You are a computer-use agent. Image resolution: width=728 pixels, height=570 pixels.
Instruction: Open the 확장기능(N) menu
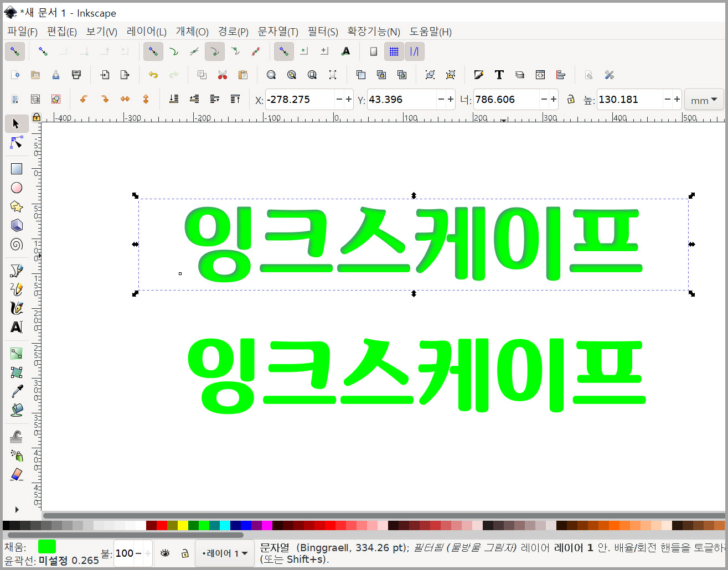(x=374, y=32)
